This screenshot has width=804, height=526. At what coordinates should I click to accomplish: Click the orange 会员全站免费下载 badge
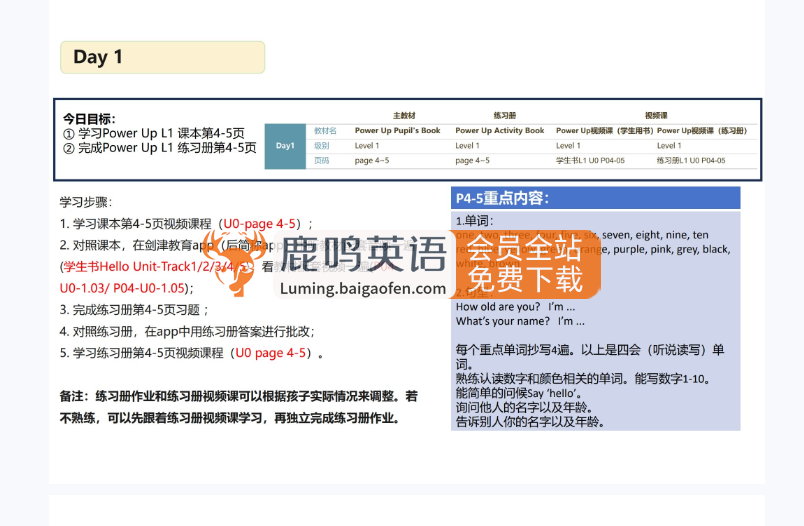(525, 263)
